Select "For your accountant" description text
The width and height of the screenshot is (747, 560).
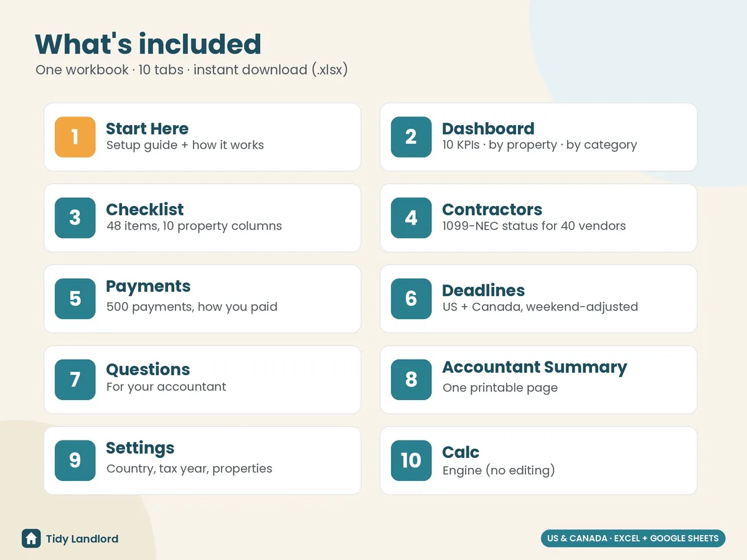(166, 387)
